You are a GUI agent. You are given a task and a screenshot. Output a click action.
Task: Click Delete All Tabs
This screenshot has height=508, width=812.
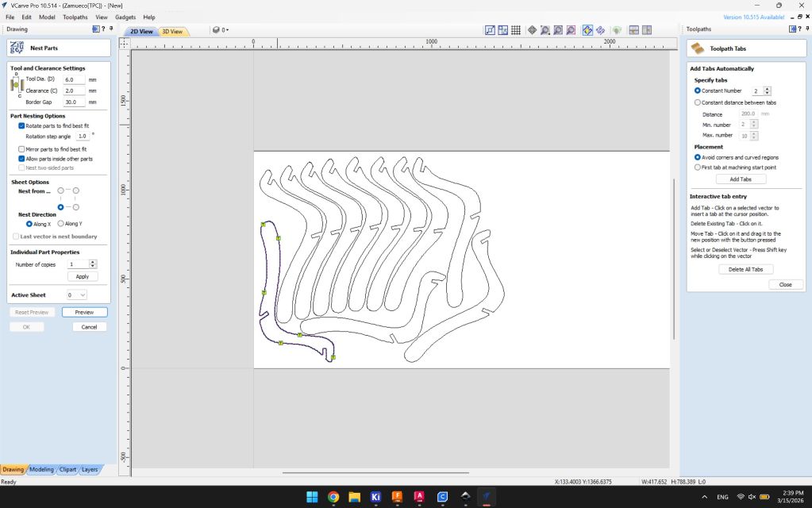point(745,268)
